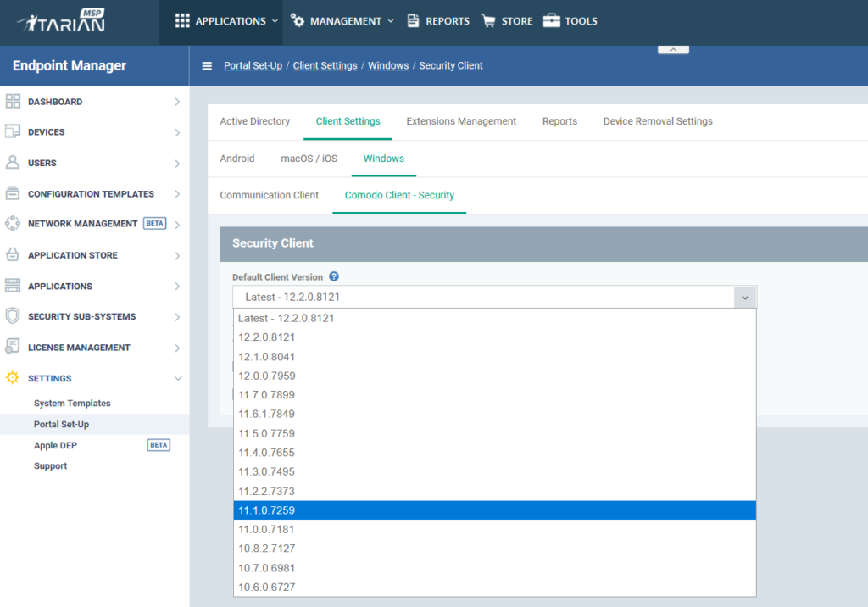Click the Security Sub-Systems shield icon
This screenshot has width=868, height=607.
[x=13, y=315]
